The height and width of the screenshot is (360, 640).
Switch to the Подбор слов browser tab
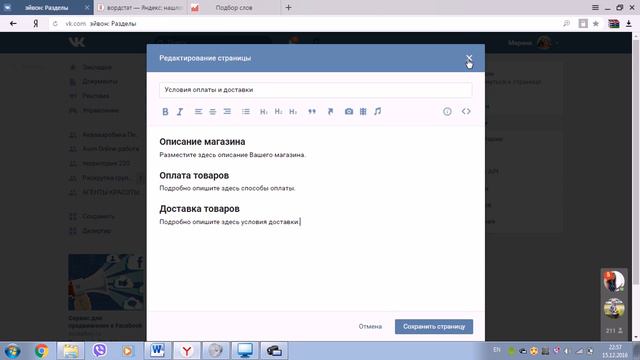click(x=234, y=8)
